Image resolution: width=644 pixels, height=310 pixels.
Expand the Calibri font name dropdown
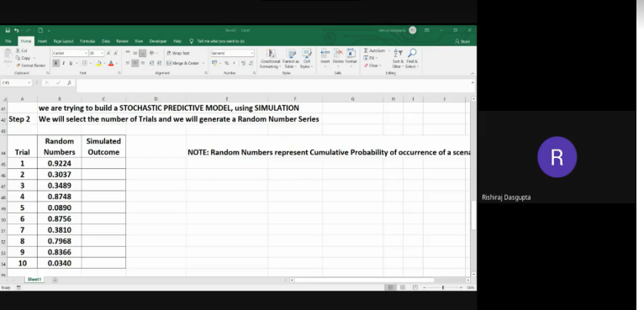coord(86,54)
